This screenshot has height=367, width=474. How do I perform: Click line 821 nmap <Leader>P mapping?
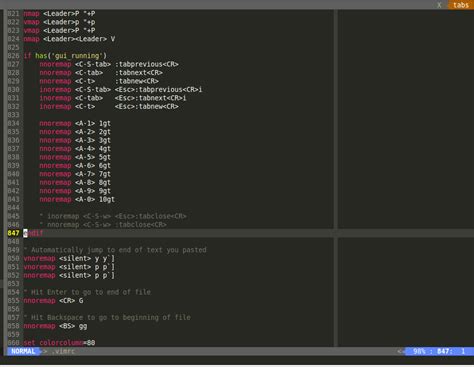pos(59,14)
